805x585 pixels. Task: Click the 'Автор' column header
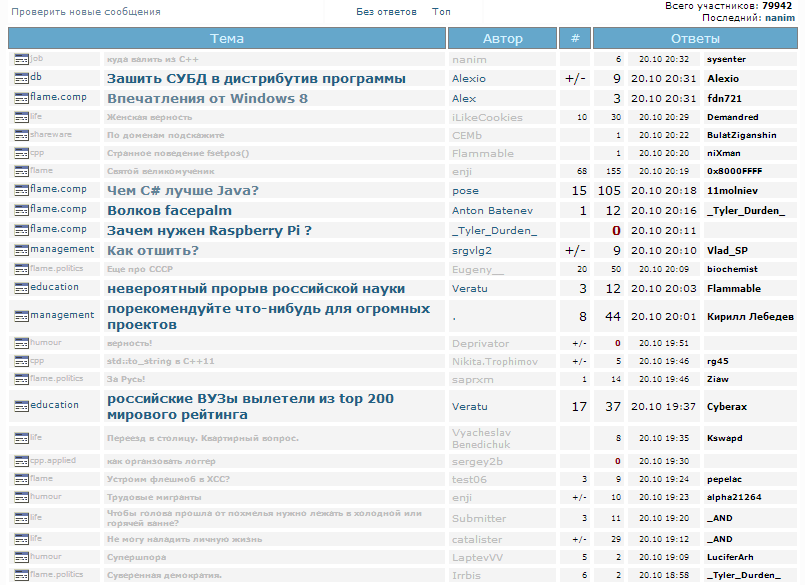pyautogui.click(x=502, y=38)
